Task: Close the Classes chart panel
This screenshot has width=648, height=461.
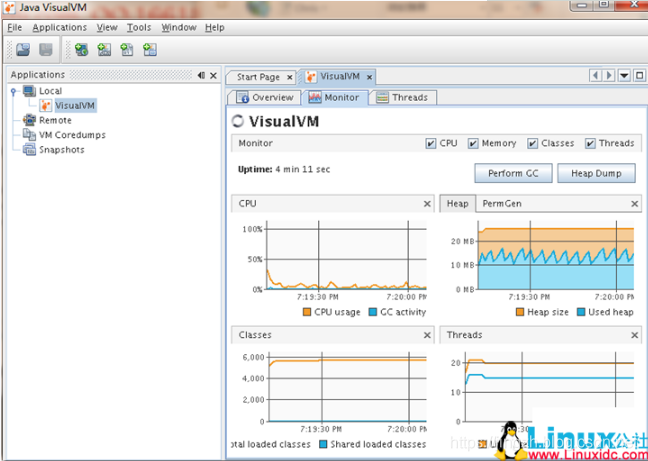Action: pos(427,335)
